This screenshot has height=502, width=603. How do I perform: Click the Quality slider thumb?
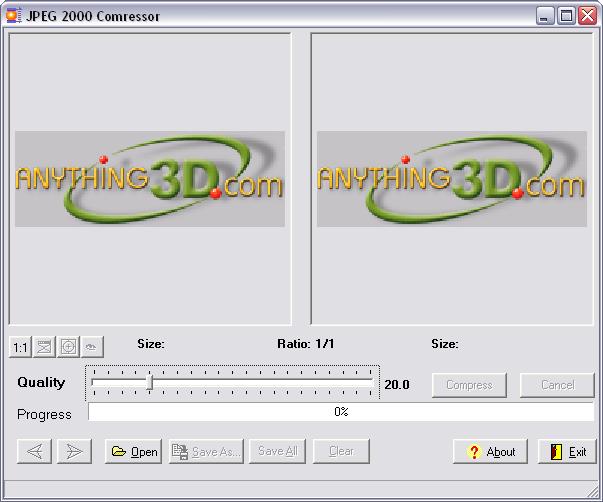(150, 382)
